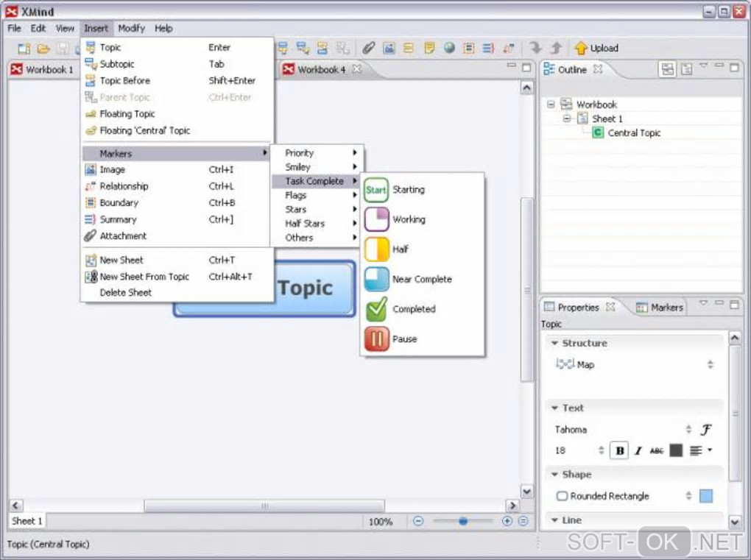Image resolution: width=751 pixels, height=560 pixels.
Task: Click the zoom in plus icon
Action: 507,521
